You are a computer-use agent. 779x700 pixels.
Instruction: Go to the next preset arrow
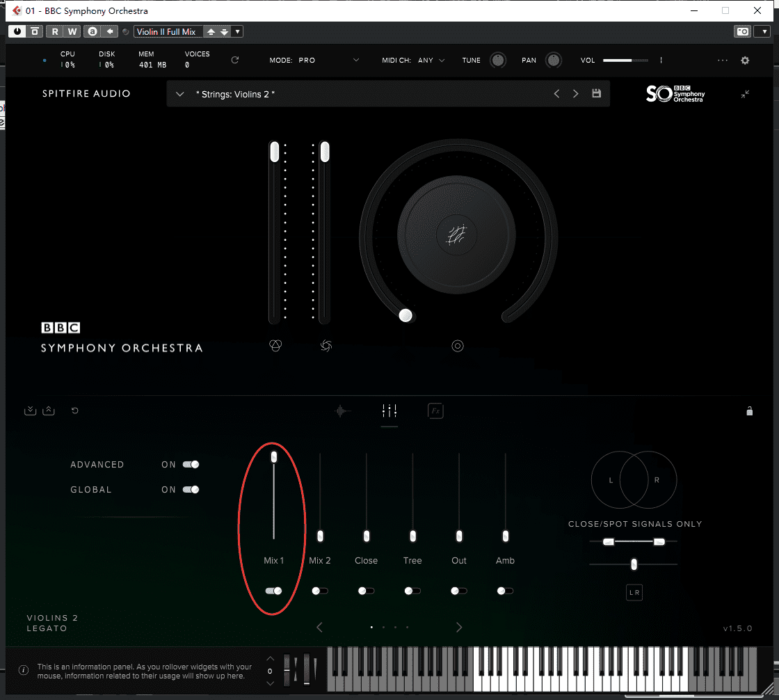(x=575, y=94)
